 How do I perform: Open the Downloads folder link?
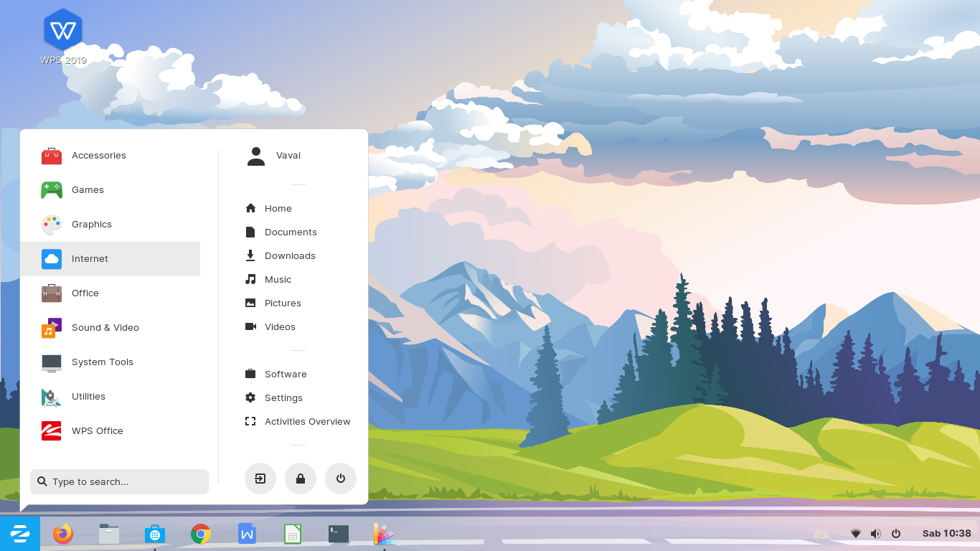click(x=290, y=255)
